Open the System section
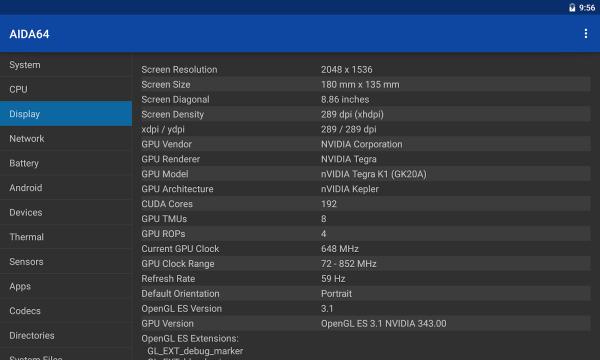The width and height of the screenshot is (600, 360). 66,65
